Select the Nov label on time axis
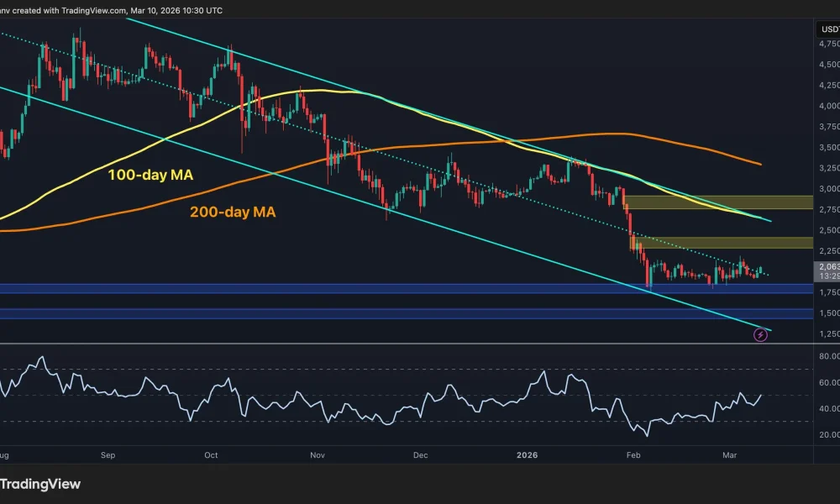Image resolution: width=840 pixels, height=504 pixels. pyautogui.click(x=317, y=454)
